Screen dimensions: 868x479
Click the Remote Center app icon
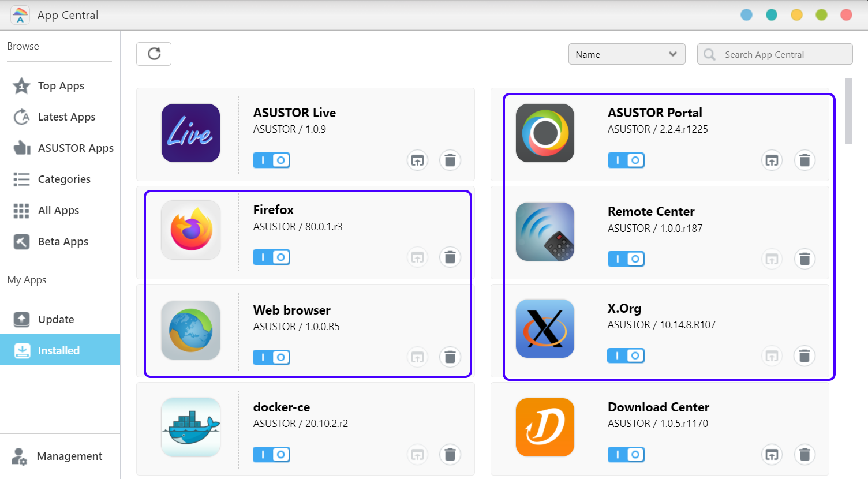(x=545, y=231)
